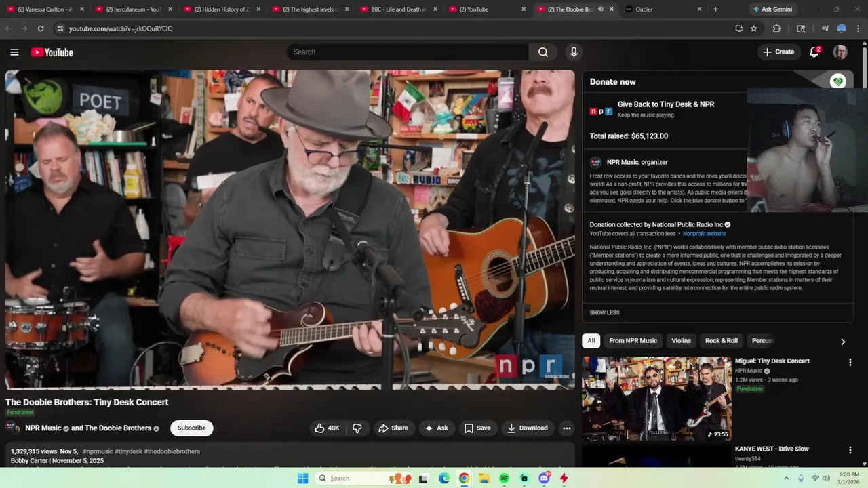Open Windows Start menu

(303, 479)
